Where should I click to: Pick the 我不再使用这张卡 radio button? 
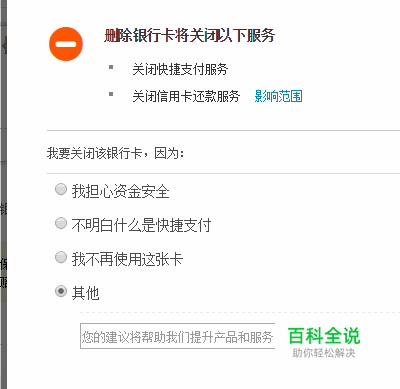click(61, 257)
